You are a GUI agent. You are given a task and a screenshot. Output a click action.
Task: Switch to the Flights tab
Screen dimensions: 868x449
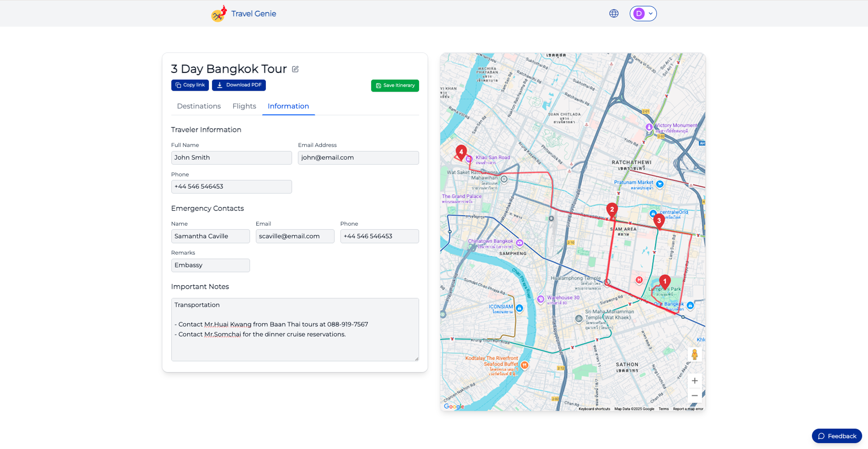coord(244,106)
